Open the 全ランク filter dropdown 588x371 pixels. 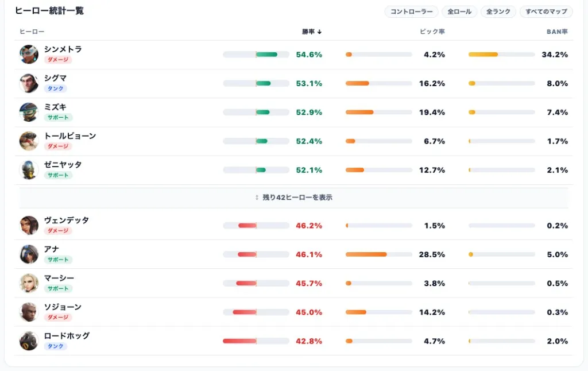[498, 11]
